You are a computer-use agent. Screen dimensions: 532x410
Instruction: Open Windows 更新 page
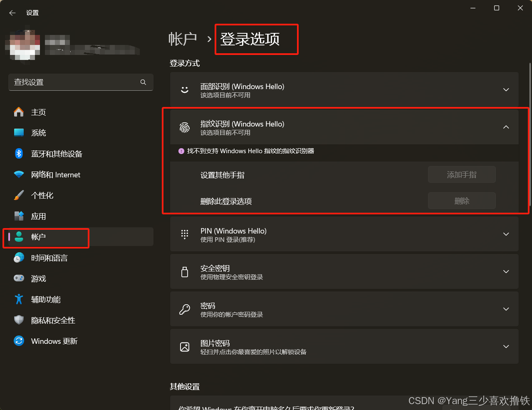click(81, 341)
